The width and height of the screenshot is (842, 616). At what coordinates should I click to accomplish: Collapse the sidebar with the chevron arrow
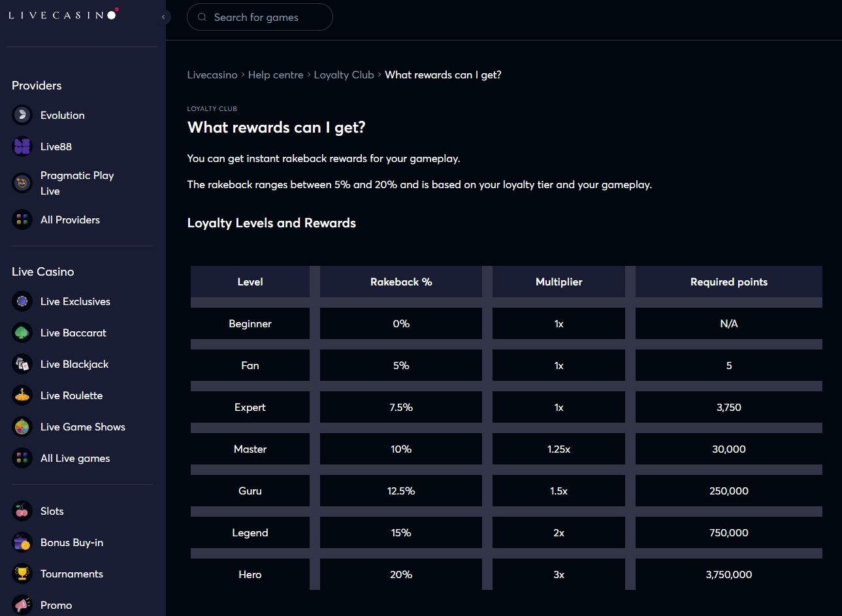coord(163,17)
